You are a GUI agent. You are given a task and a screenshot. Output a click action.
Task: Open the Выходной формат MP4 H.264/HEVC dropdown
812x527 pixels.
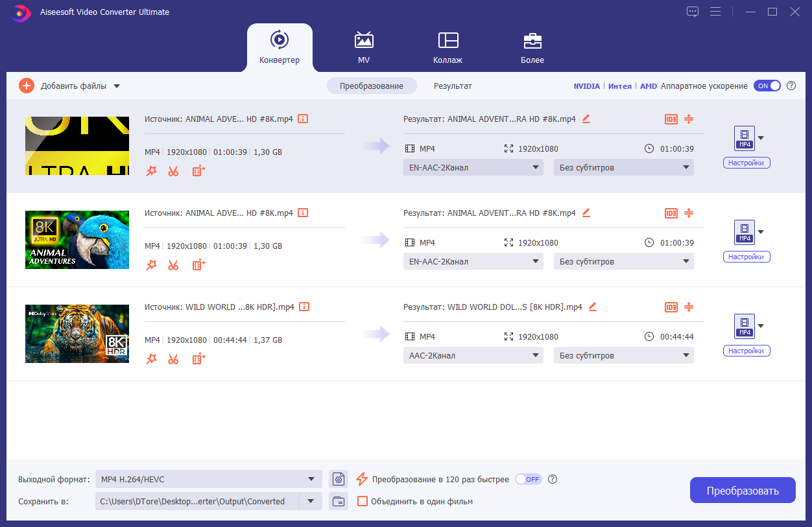pos(208,479)
